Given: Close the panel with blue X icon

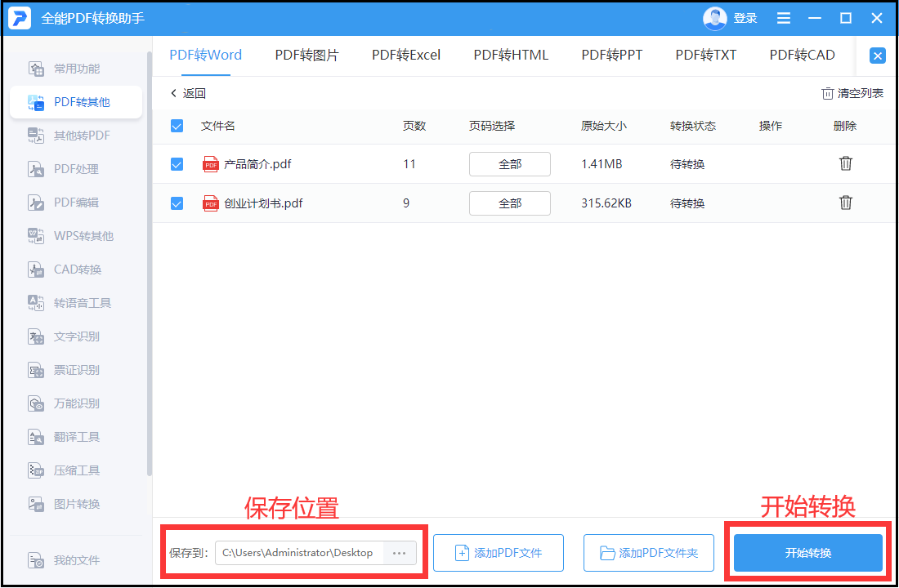Looking at the screenshot, I should coord(877,56).
